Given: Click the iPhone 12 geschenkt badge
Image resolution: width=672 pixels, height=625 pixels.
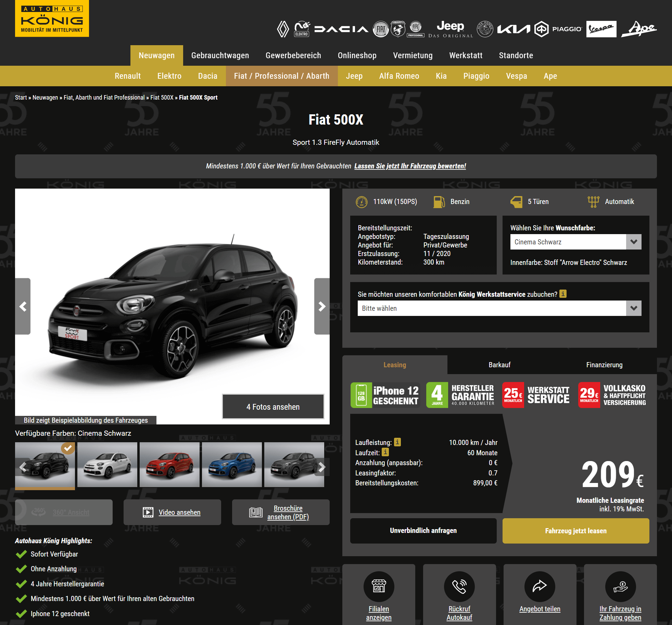Looking at the screenshot, I should tap(385, 395).
